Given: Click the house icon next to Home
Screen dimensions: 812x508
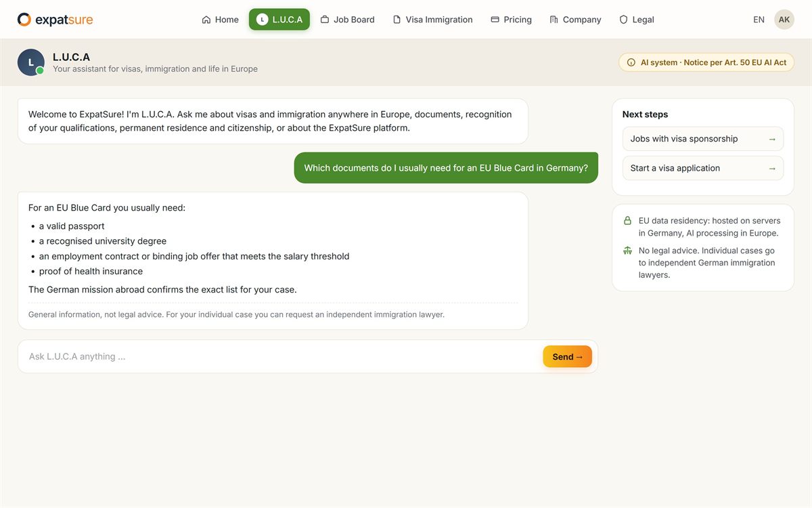Looking at the screenshot, I should tap(206, 20).
